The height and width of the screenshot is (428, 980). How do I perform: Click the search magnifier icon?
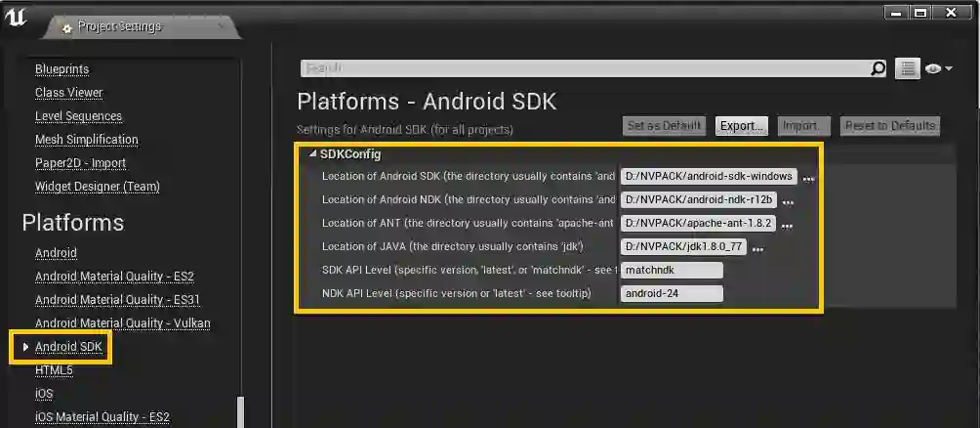[x=878, y=68]
